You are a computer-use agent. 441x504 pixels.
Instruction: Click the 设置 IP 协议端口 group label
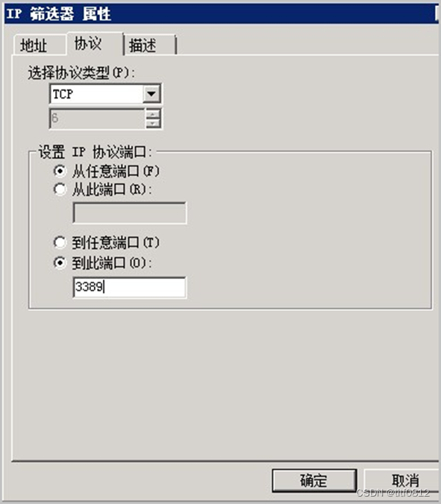(x=95, y=151)
